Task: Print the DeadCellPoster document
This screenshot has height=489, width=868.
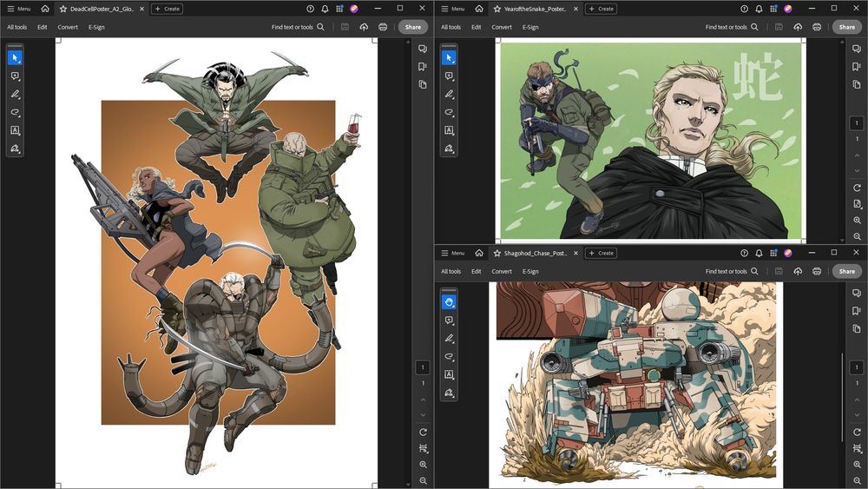Action: [383, 27]
